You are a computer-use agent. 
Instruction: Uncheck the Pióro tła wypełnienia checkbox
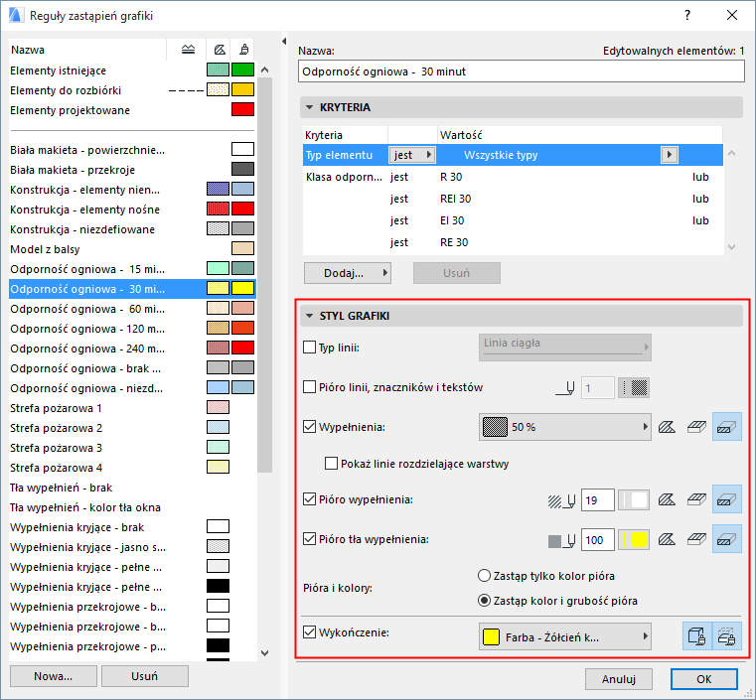coord(310,538)
